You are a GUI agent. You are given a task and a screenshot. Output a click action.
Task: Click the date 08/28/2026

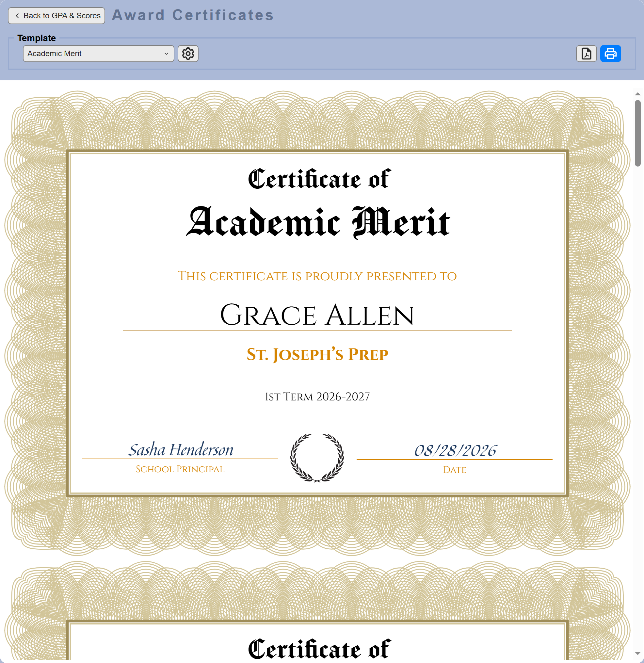click(x=455, y=450)
